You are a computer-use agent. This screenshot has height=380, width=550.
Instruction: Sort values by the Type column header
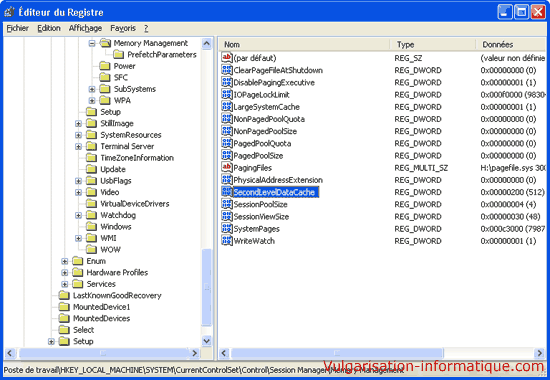click(x=433, y=45)
